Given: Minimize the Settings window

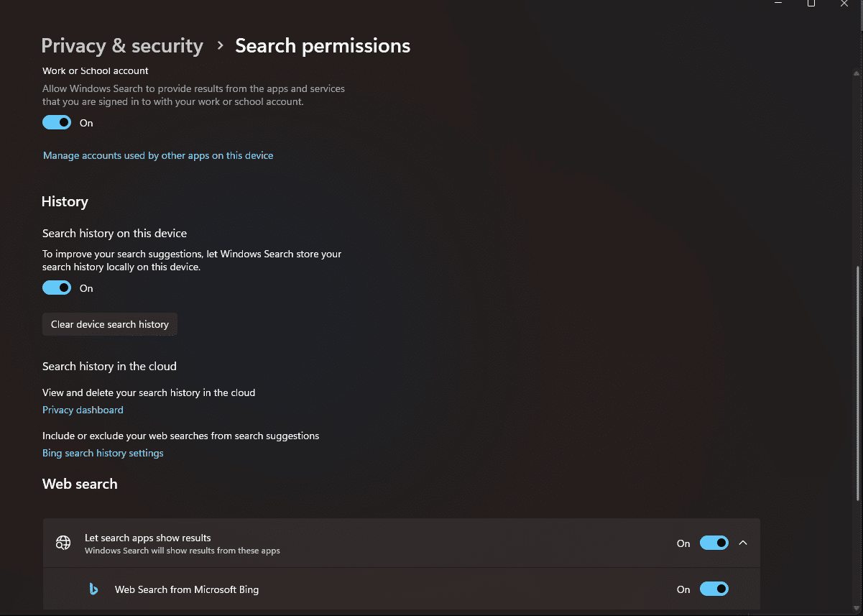Looking at the screenshot, I should [x=778, y=4].
